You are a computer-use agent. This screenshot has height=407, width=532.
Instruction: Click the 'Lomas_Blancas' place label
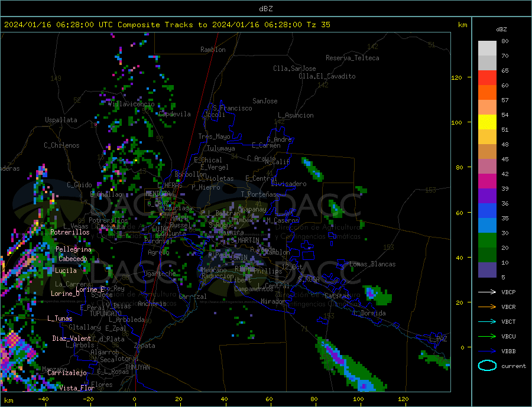[x=372, y=264]
